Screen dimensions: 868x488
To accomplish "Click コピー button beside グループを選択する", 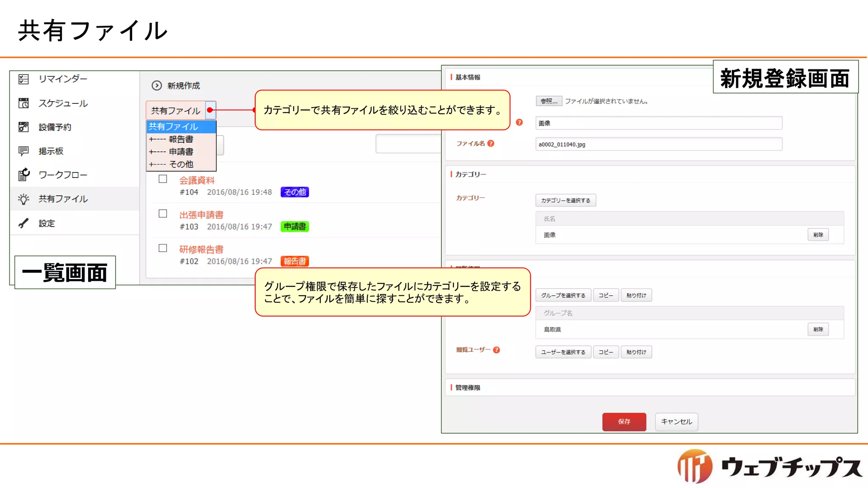I will coord(606,295).
